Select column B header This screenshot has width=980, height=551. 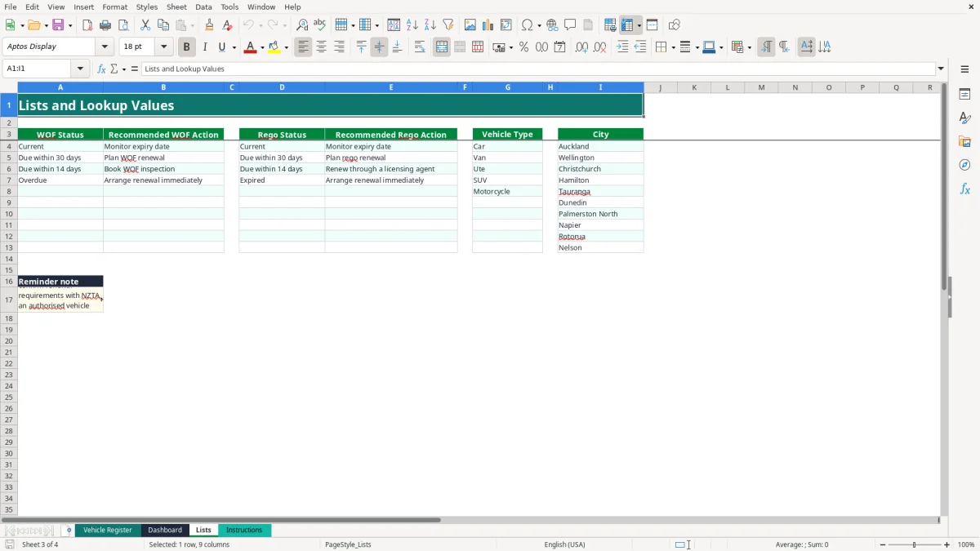coord(163,87)
